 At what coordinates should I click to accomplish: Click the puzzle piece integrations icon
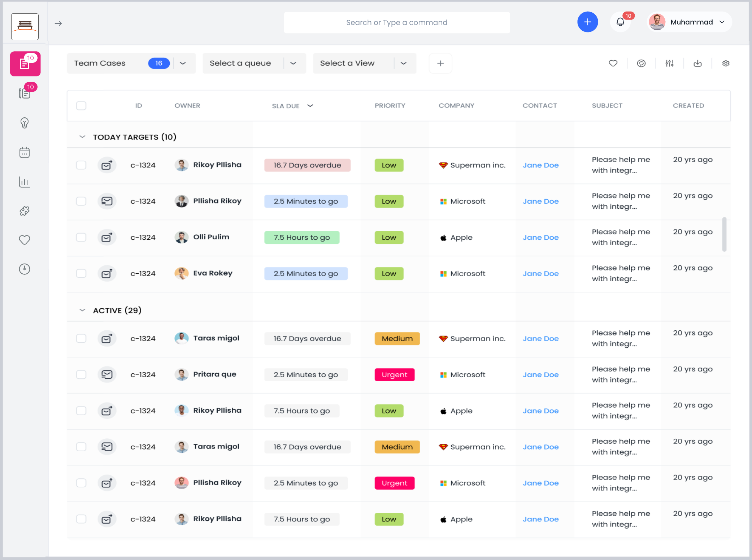pyautogui.click(x=25, y=211)
